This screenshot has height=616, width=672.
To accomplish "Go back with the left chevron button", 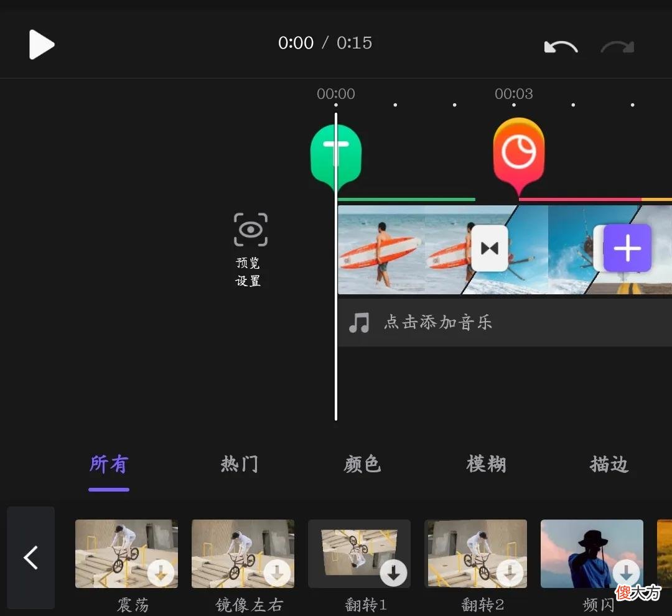I will [31, 558].
